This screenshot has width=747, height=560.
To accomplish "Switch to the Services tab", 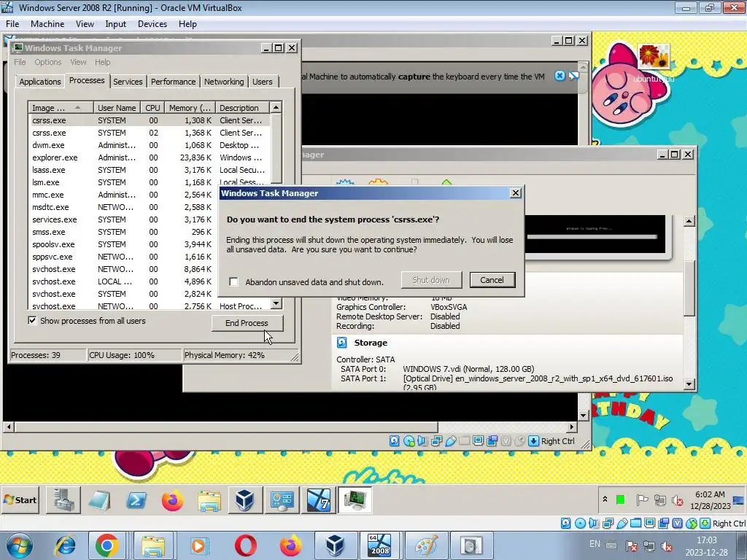I will tap(128, 82).
